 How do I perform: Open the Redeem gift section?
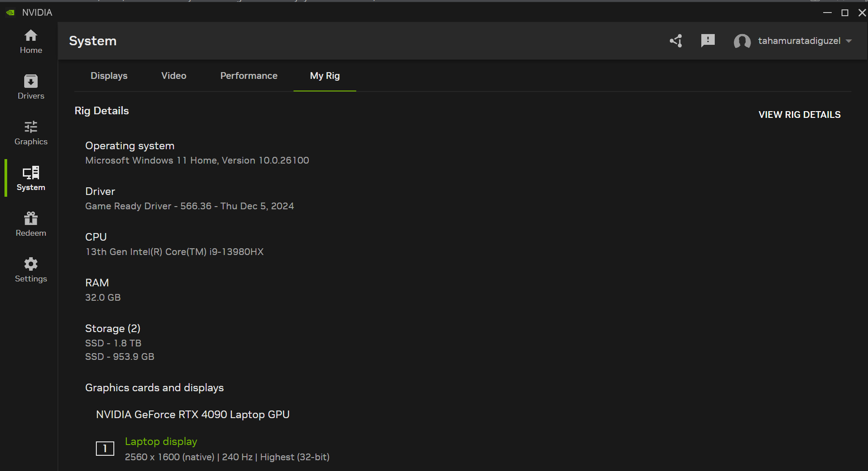(x=31, y=225)
